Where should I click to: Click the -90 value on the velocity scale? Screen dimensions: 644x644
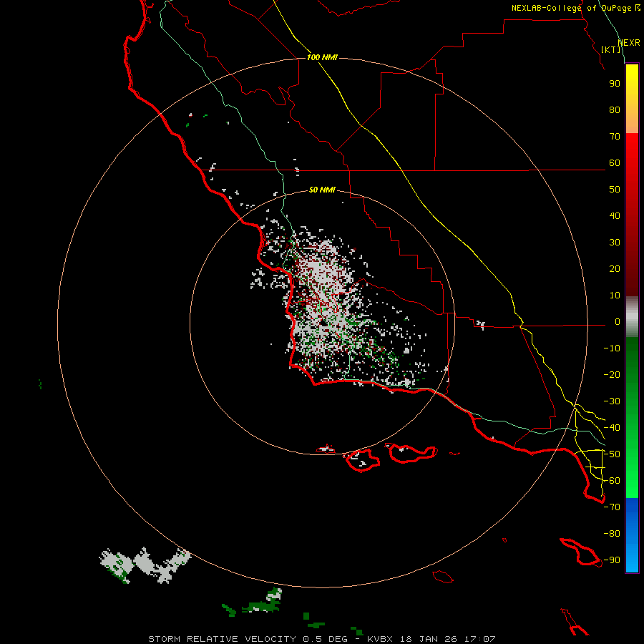pyautogui.click(x=612, y=560)
